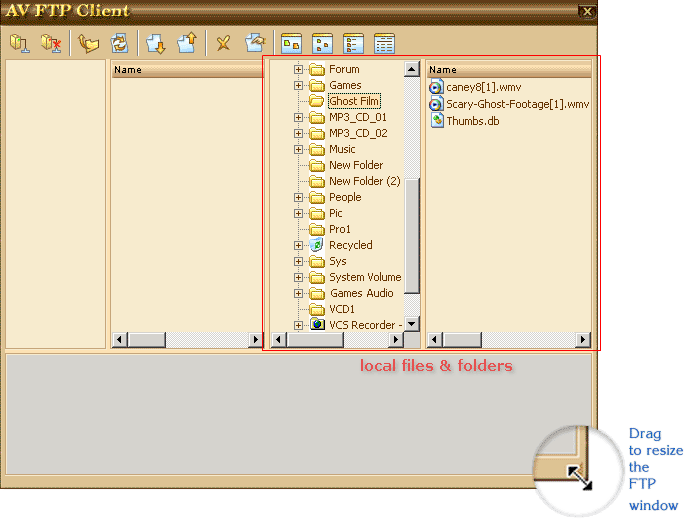Select the System Volume folder
Screen dimensions: 700x520
365,277
